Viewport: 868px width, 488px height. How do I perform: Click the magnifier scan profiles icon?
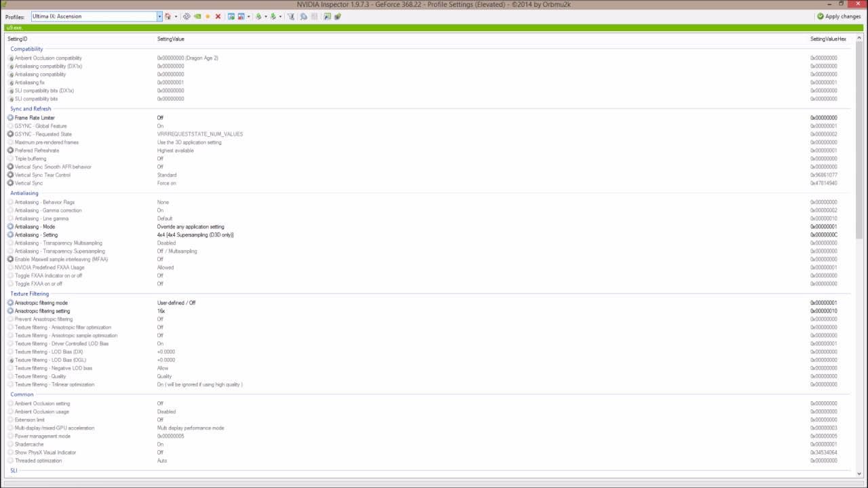303,16
